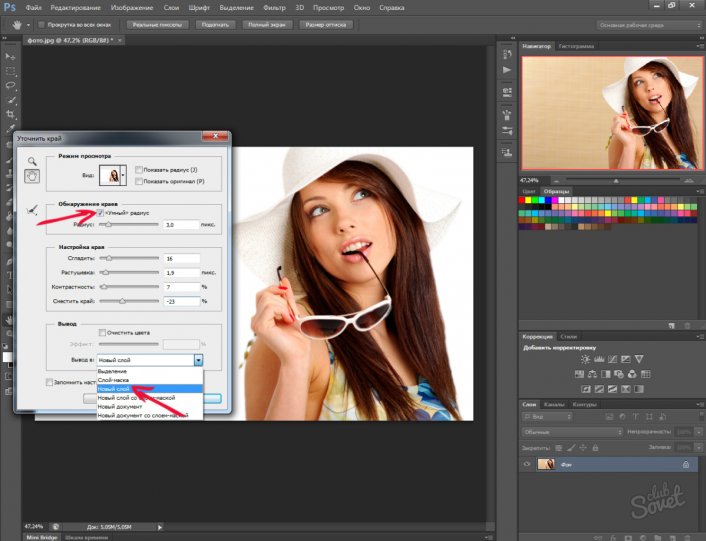The height and width of the screenshot is (541, 706).
Task: Open the blend mode dropdown in Layers panel
Action: (572, 432)
